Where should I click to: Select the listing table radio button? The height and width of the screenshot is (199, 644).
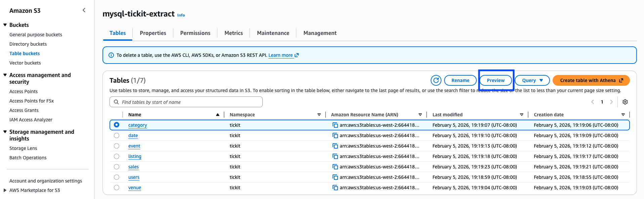tap(117, 156)
